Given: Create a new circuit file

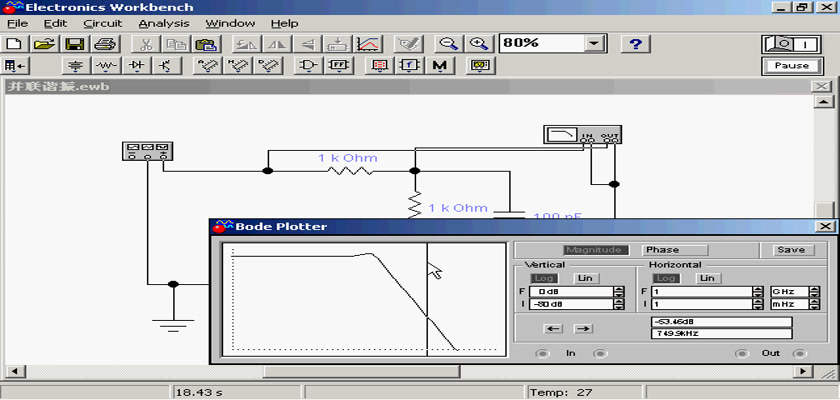Looking at the screenshot, I should 15,43.
